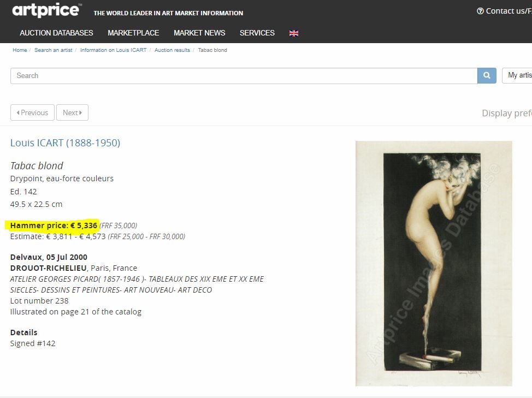Open Information on Louis ICART breadcrumb

click(x=113, y=50)
